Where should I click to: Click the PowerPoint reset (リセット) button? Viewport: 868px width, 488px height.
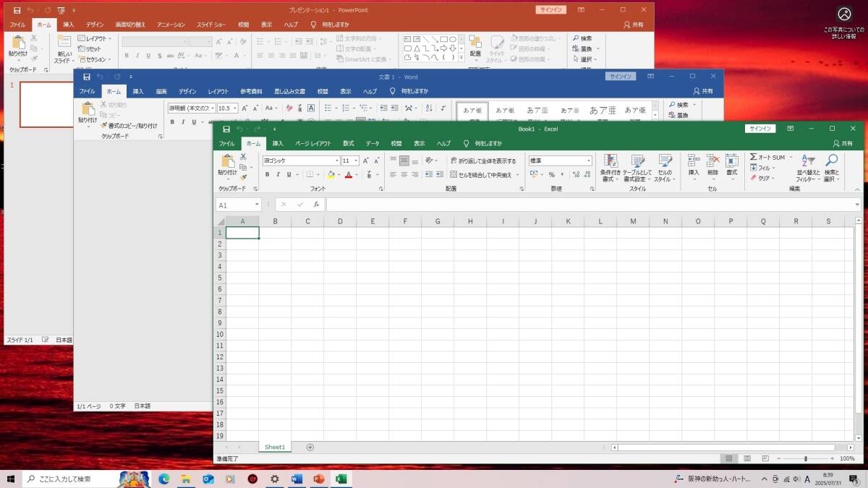tap(90, 49)
